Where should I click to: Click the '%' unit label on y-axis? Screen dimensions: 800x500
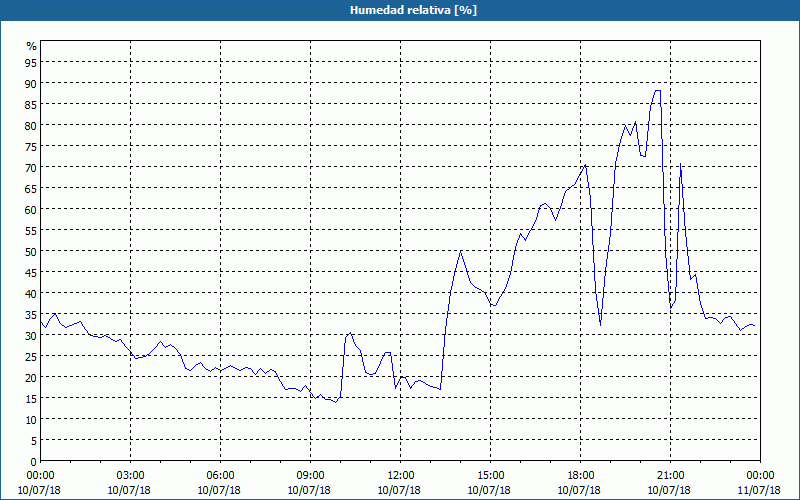point(32,46)
